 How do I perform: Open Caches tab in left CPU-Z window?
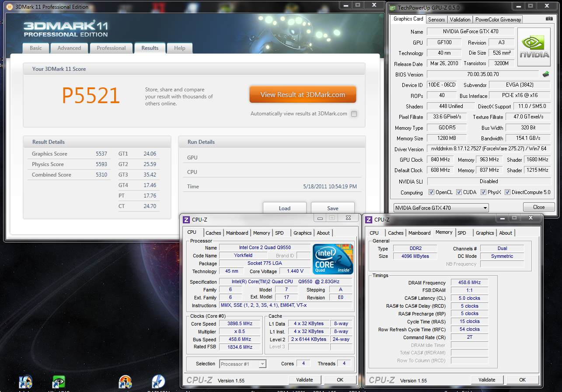coord(213,233)
